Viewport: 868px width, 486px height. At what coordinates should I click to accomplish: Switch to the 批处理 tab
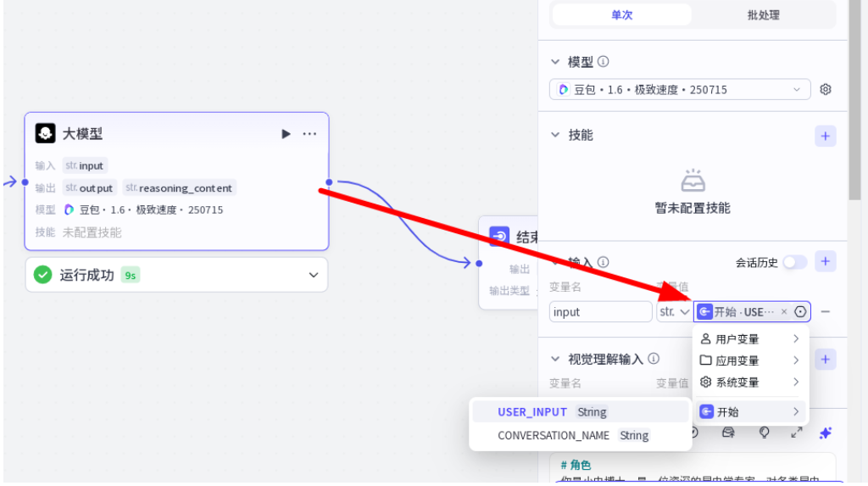click(763, 15)
